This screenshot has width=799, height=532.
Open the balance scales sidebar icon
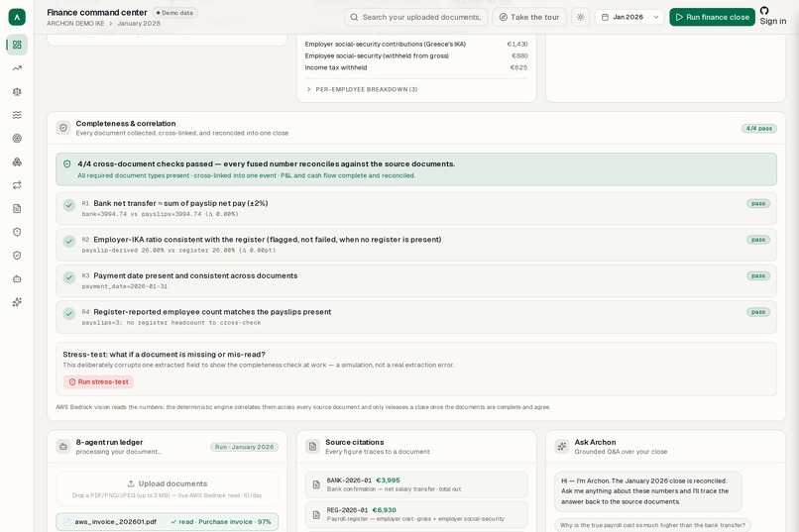tap(17, 91)
